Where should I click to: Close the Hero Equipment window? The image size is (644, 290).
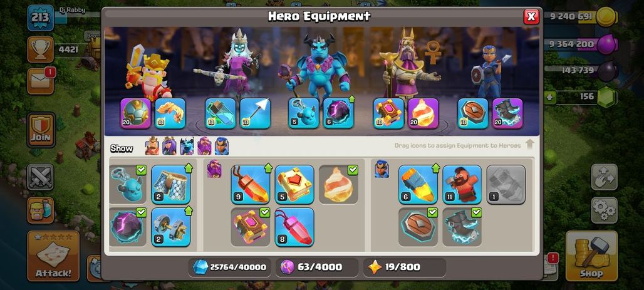point(531,16)
